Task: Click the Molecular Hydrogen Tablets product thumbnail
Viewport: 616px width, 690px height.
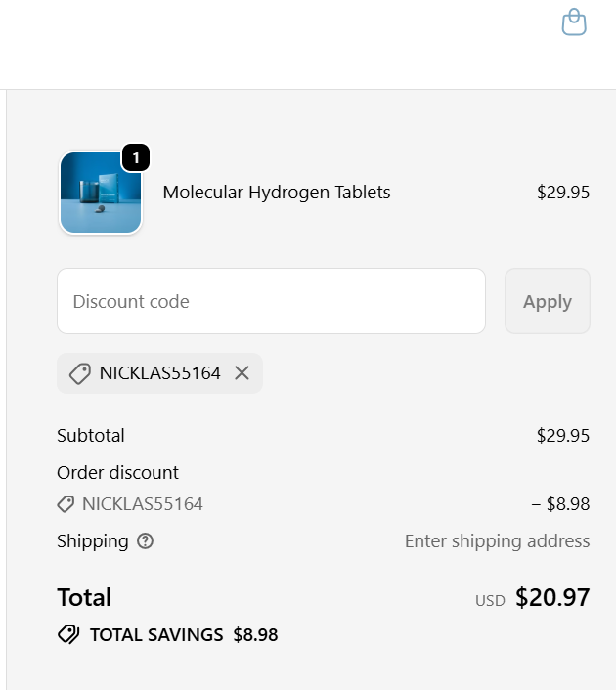Action: [101, 193]
